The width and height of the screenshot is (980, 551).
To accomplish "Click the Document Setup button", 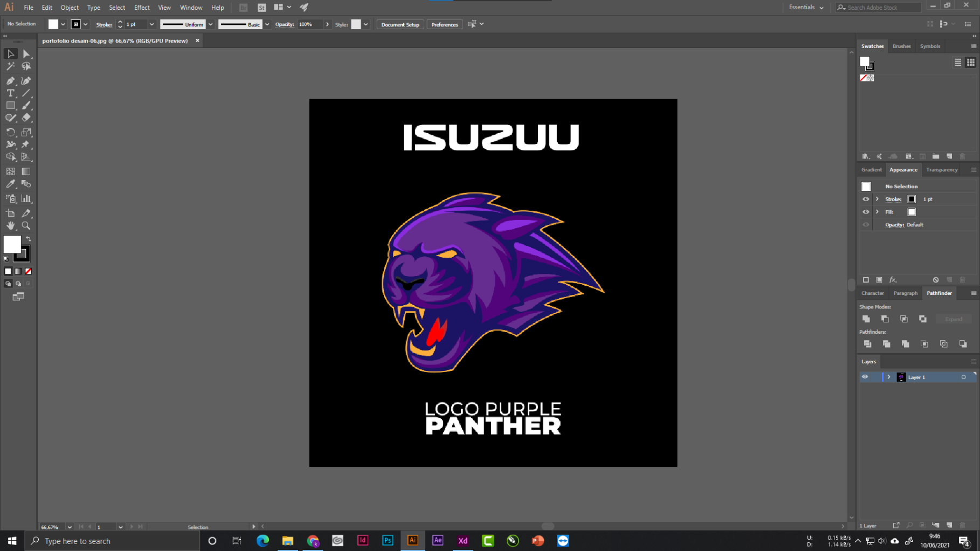I will (400, 24).
